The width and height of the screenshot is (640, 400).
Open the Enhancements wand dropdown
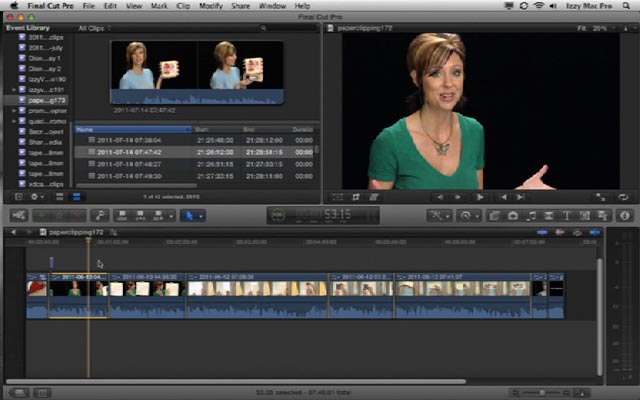pyautogui.click(x=440, y=216)
